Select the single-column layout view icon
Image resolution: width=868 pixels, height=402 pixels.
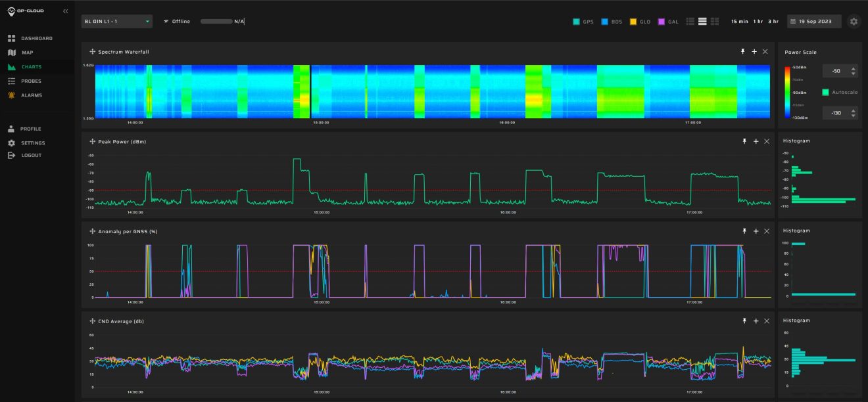(x=702, y=21)
